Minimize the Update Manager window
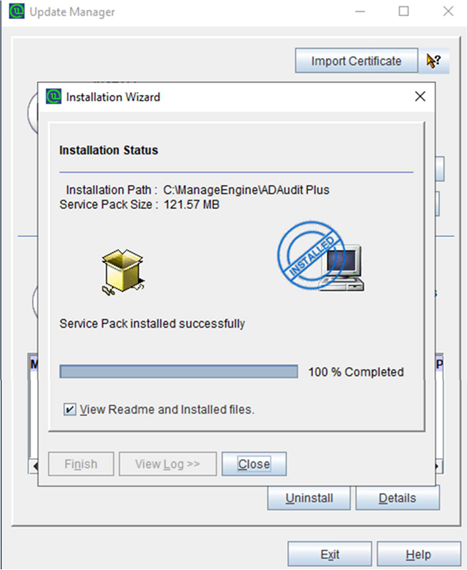 [x=360, y=11]
